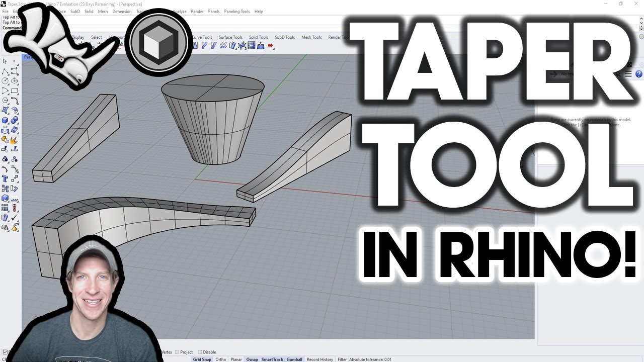Select the Box solid tool
The height and width of the screenshot is (362, 644).
pos(5,120)
